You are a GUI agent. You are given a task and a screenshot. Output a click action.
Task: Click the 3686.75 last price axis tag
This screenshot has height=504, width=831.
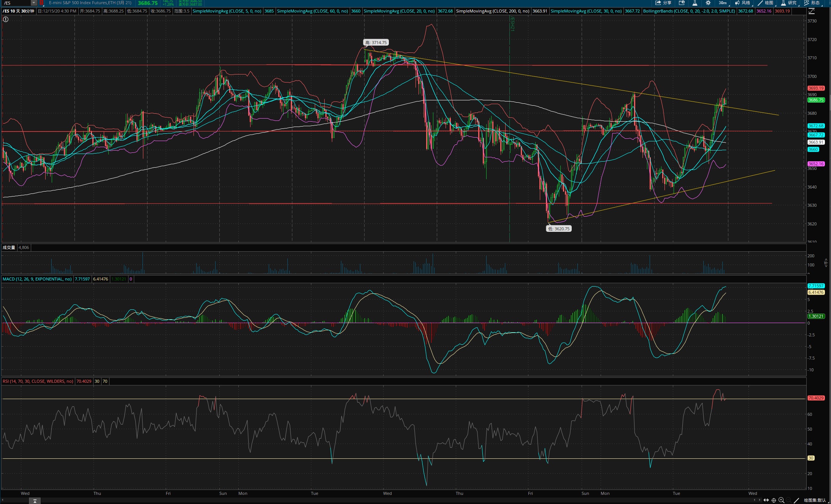[816, 100]
